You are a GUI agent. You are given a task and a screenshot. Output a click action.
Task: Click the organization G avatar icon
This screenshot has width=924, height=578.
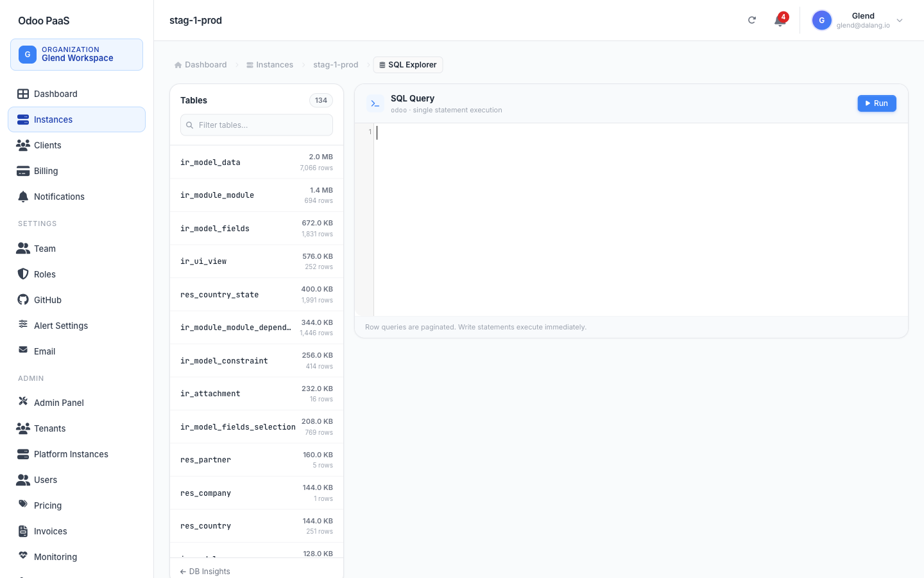click(x=28, y=55)
